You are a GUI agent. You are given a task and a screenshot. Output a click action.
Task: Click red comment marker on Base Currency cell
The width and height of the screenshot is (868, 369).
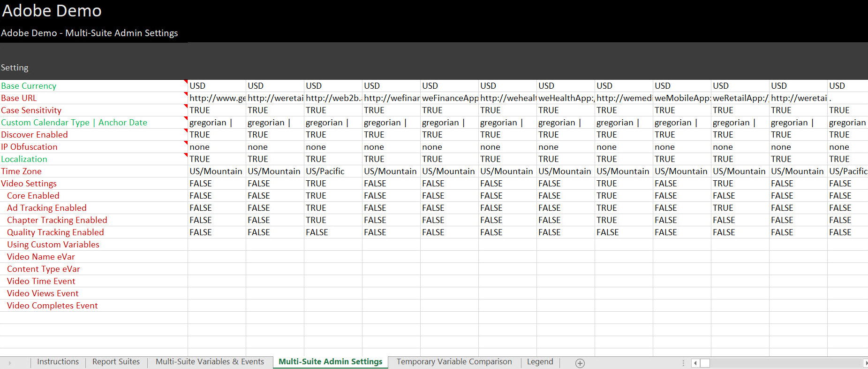point(186,82)
